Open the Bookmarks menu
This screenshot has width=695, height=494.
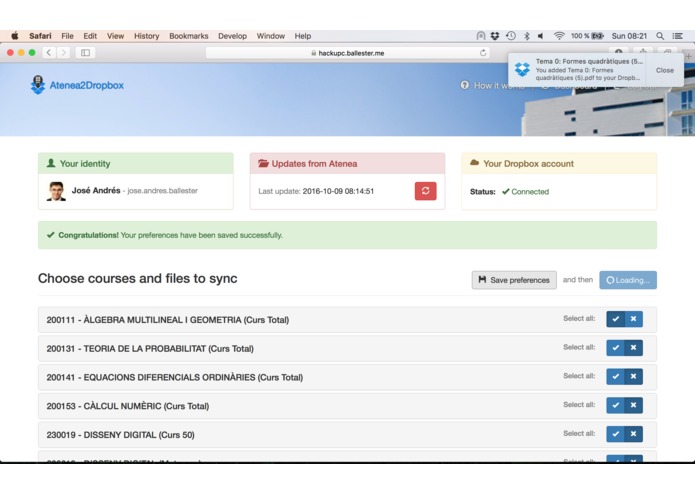click(189, 36)
